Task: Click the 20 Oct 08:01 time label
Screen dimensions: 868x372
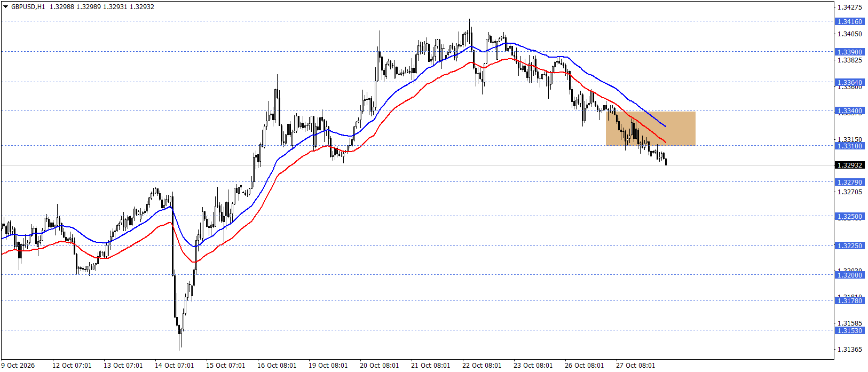Action: [x=380, y=366]
